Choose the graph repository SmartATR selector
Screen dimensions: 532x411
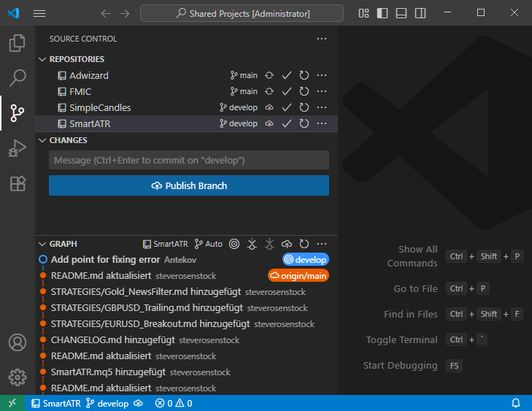(166, 244)
